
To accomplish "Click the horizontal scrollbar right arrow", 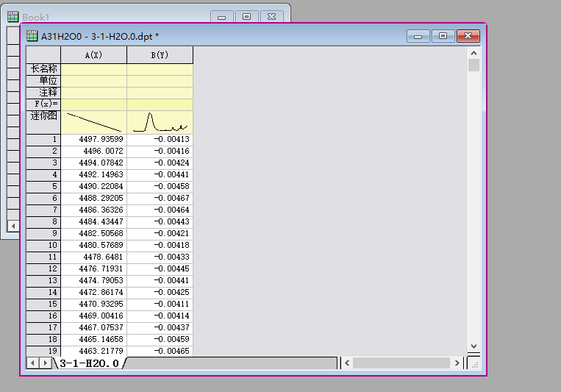I will 457,363.
